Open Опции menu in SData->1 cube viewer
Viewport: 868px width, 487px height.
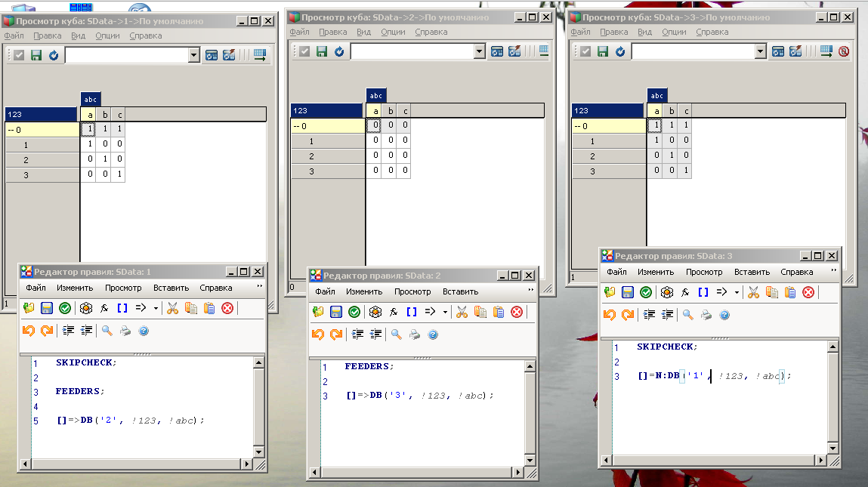coord(107,35)
